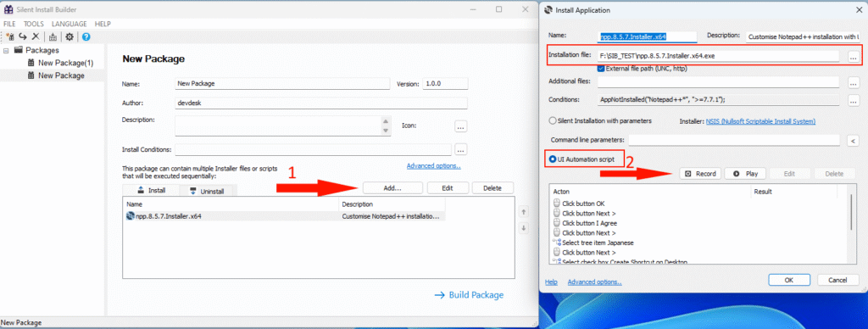The image size is (868, 329).
Task: Click the Record button
Action: pyautogui.click(x=700, y=173)
